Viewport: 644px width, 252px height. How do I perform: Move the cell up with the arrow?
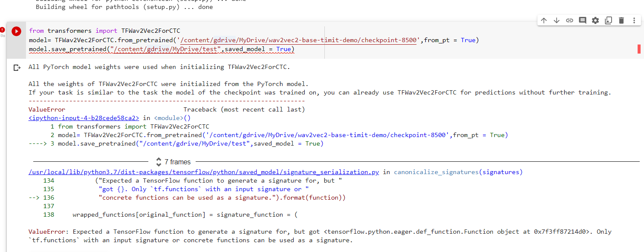coord(544,20)
